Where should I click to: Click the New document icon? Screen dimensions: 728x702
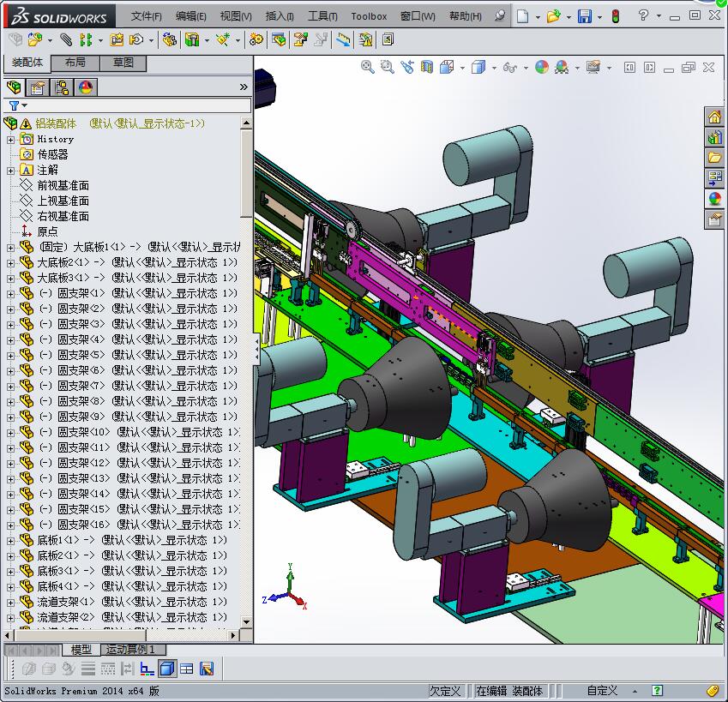click(522, 16)
